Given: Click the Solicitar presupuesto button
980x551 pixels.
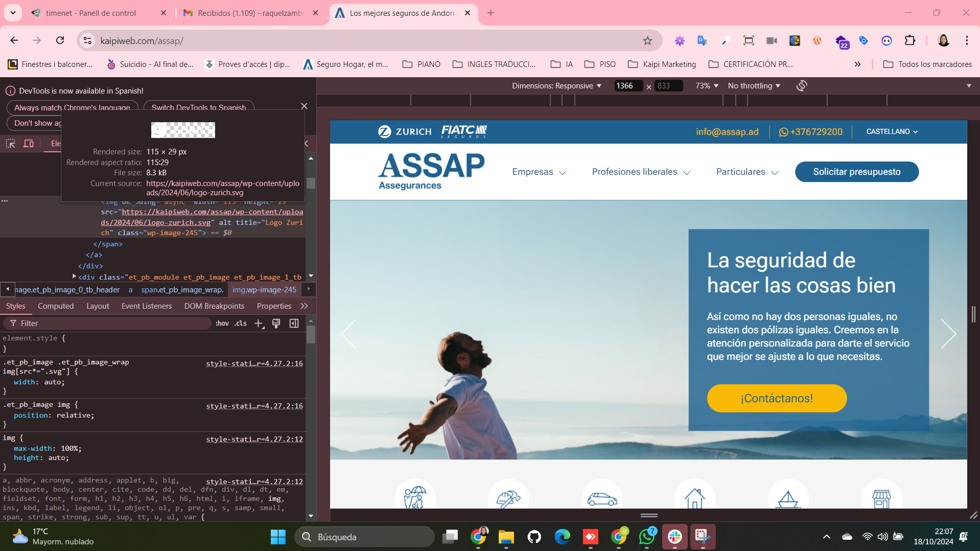Looking at the screenshot, I should pyautogui.click(x=857, y=172).
